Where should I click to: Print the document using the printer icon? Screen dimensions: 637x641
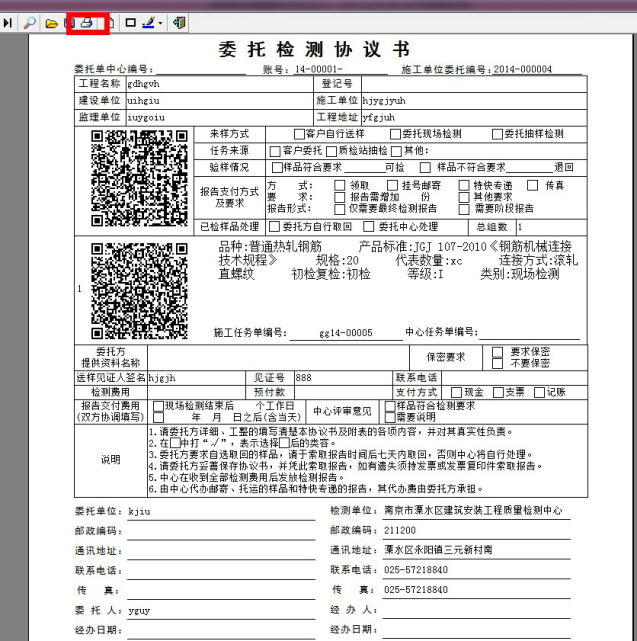(88, 22)
